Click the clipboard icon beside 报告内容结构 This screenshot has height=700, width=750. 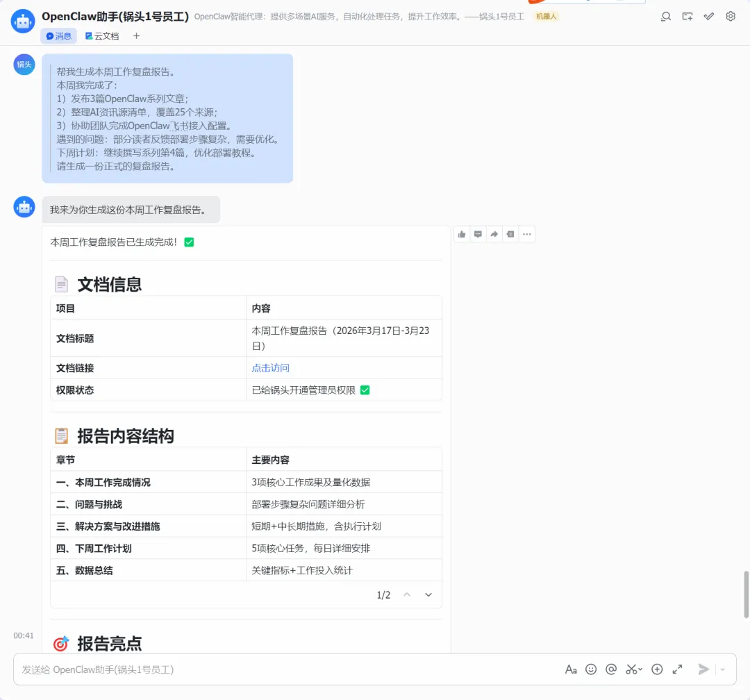(61, 435)
